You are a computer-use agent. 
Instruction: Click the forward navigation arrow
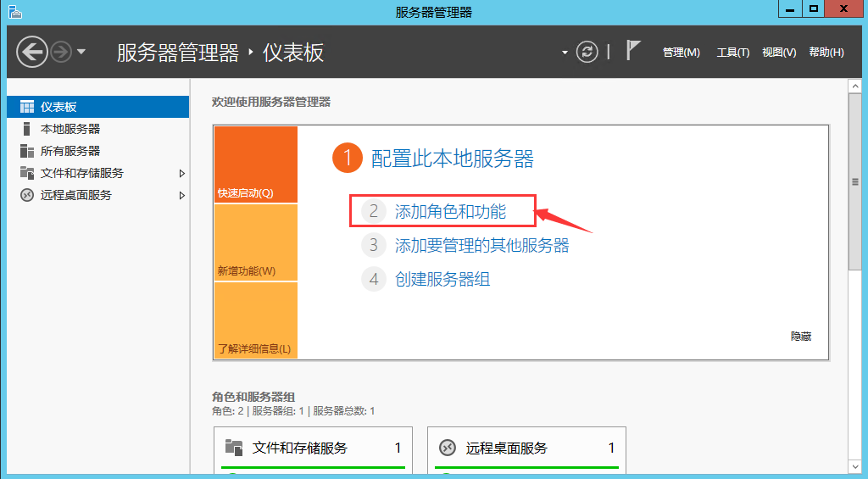click(x=61, y=52)
